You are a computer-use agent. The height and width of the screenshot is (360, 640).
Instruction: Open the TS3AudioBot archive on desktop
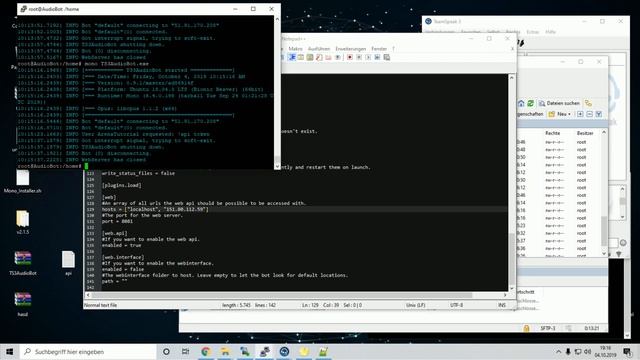[x=22, y=263]
